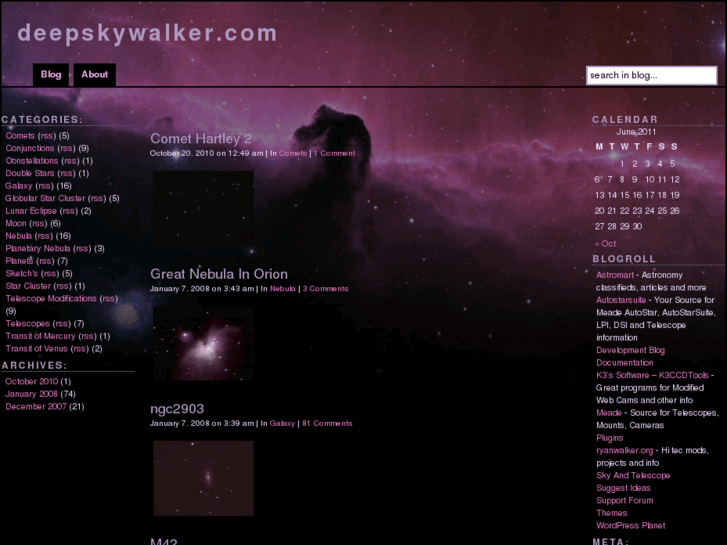This screenshot has height=545, width=727.
Task: Open the Meade blogroll link
Action: click(609, 413)
